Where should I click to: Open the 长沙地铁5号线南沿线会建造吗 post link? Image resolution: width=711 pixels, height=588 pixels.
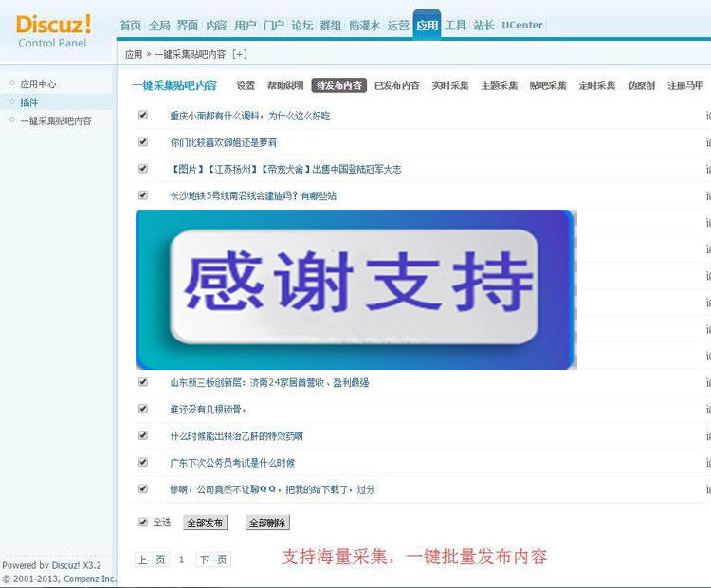(252, 195)
